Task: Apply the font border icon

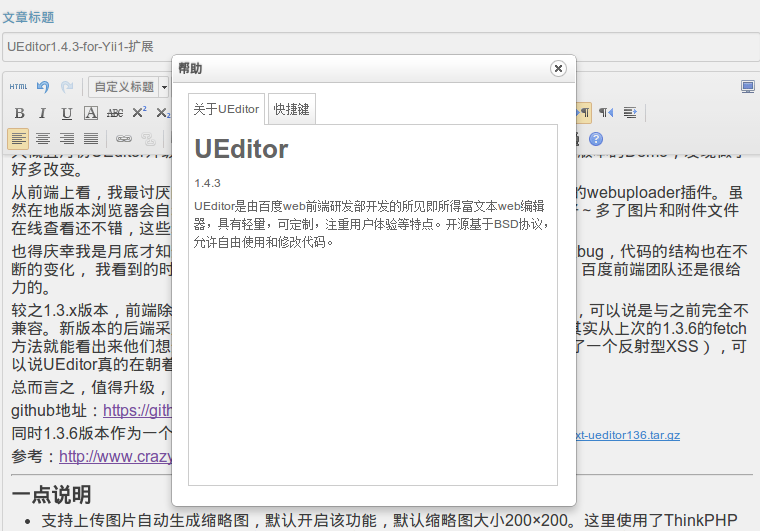Action: tap(91, 113)
